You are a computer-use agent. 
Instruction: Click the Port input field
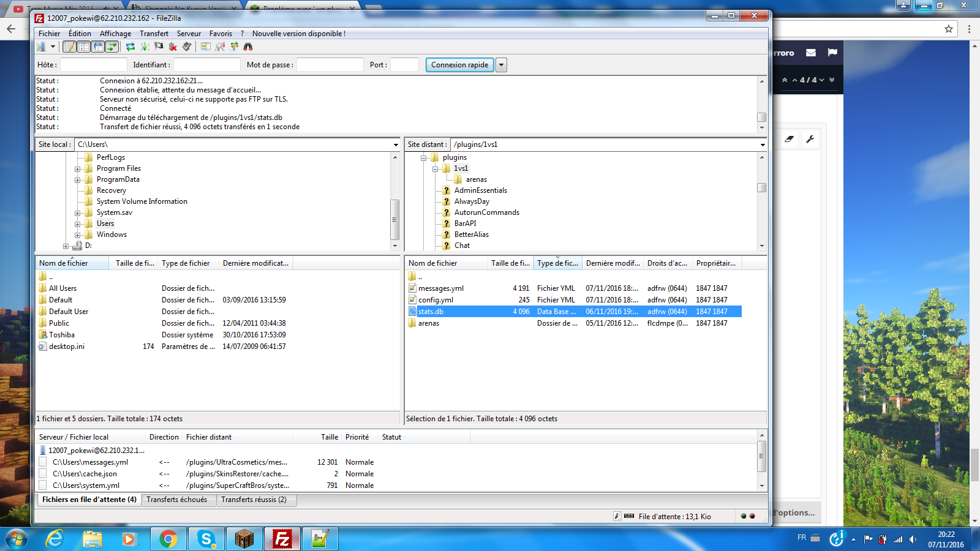[x=404, y=65]
